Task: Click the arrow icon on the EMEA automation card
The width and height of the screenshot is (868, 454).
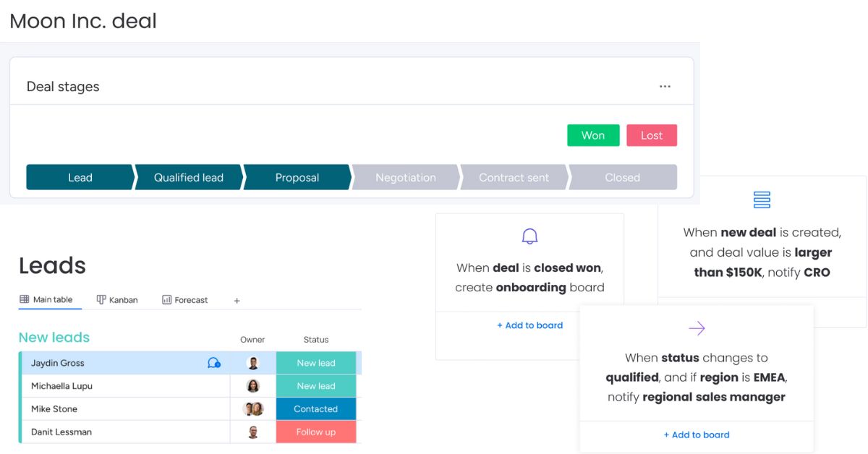Action: (697, 328)
